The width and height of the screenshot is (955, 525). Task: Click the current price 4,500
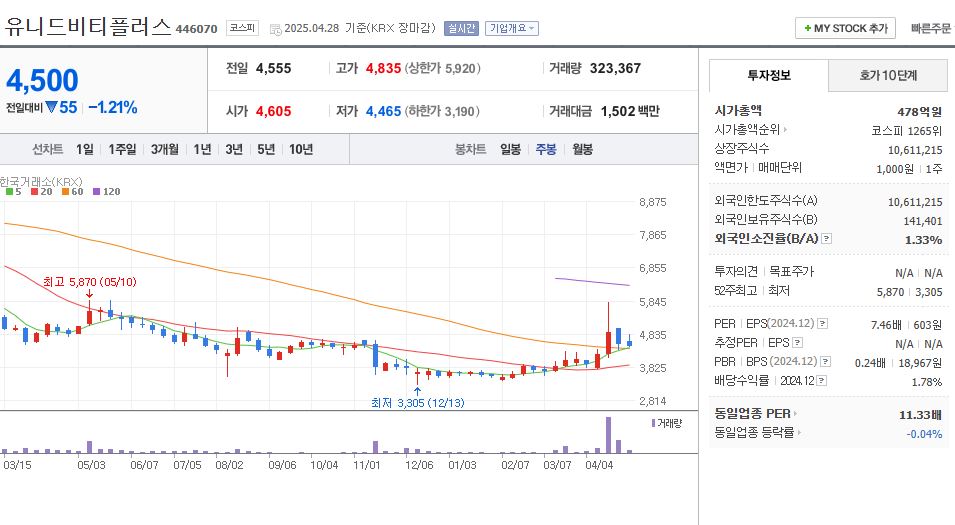coord(42,80)
